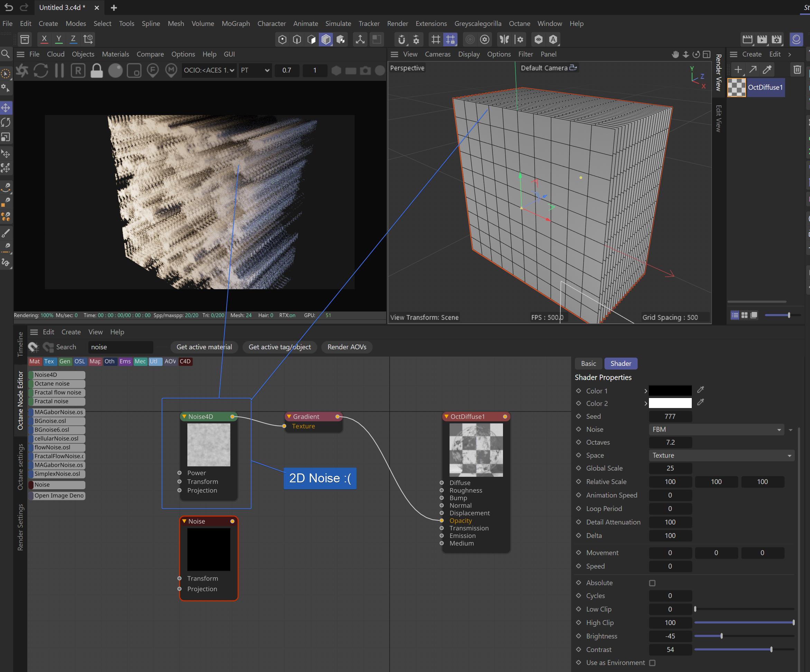Click the Octane lock resolution padlock icon

coord(96,70)
